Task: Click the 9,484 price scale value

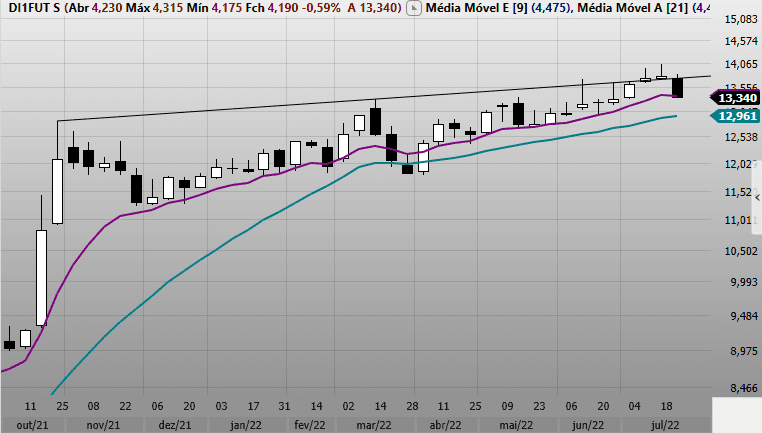Action: pos(744,316)
